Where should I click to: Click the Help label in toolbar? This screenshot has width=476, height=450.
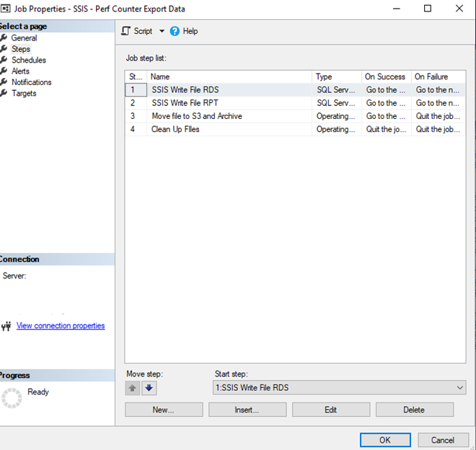(190, 31)
